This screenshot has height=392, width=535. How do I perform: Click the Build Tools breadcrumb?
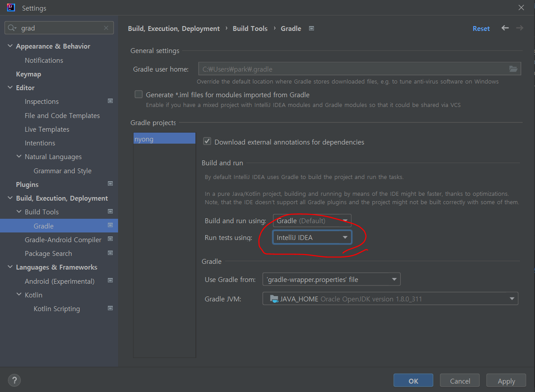pos(250,28)
